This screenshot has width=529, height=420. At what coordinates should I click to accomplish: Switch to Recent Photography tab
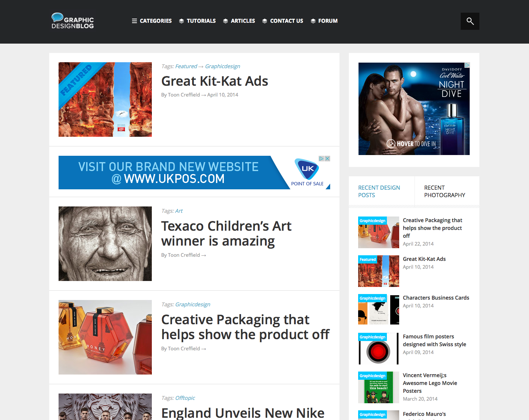(447, 191)
